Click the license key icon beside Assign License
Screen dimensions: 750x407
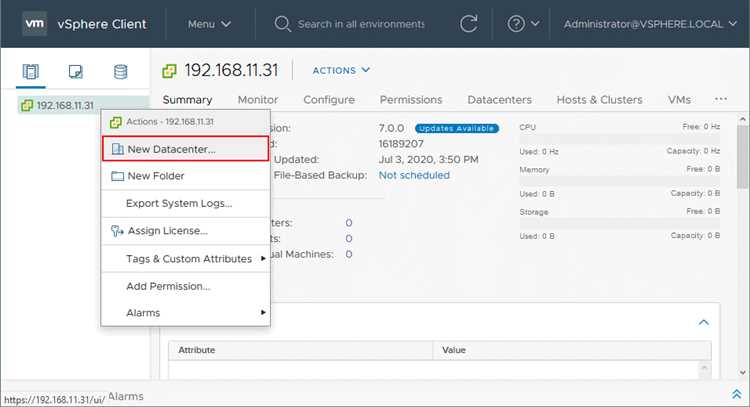(117, 231)
